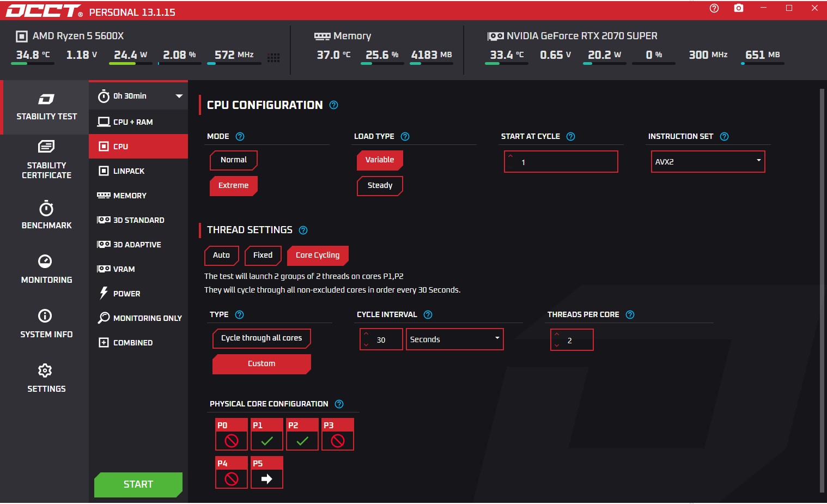Click the CPU core grid icon
Viewport: 827px width, 504px height.
tap(273, 58)
